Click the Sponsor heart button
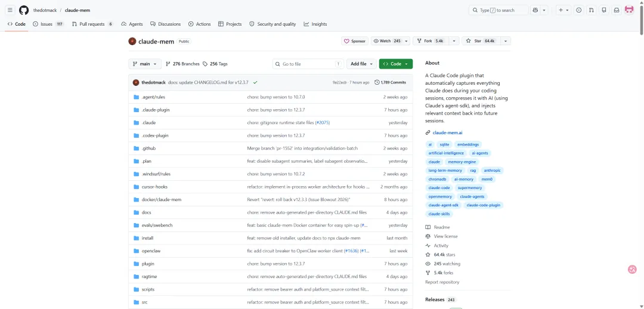Image resolution: width=644 pixels, height=309 pixels. click(x=355, y=41)
